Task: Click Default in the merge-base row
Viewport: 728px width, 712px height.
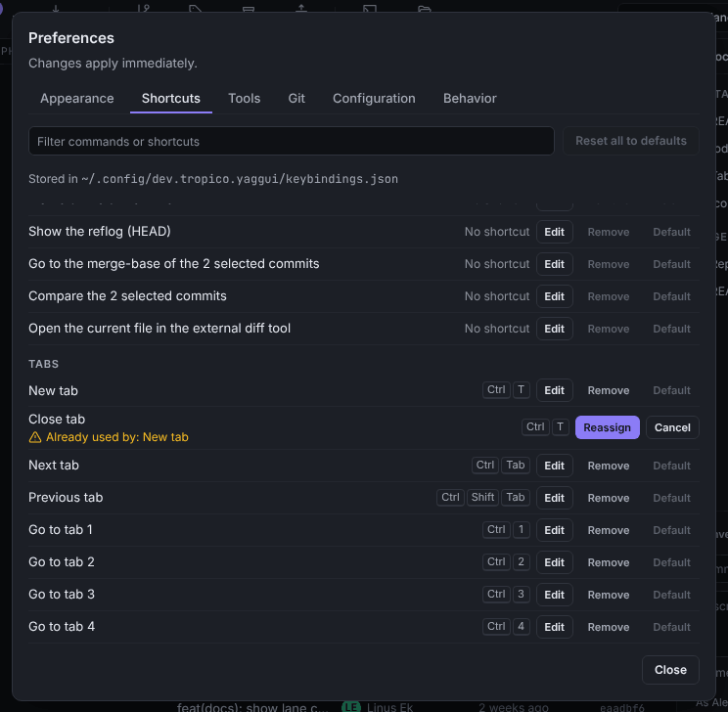Action: pyautogui.click(x=672, y=264)
